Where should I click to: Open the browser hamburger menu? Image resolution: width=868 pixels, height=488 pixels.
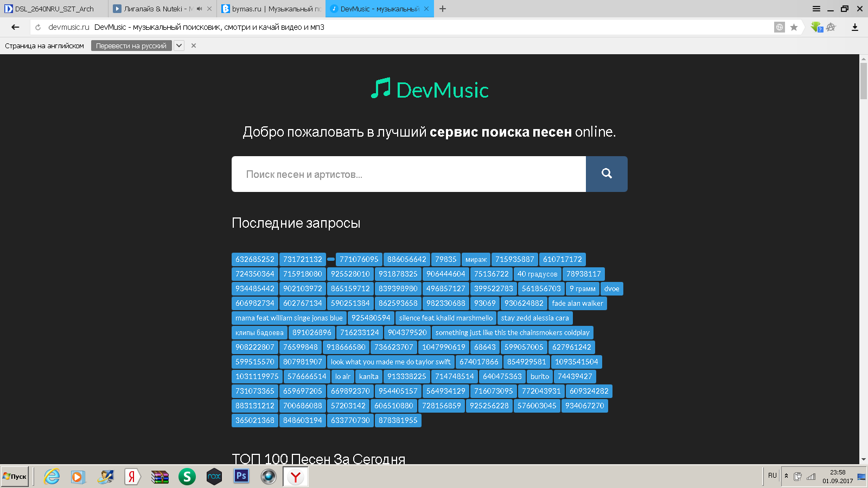pos(816,9)
